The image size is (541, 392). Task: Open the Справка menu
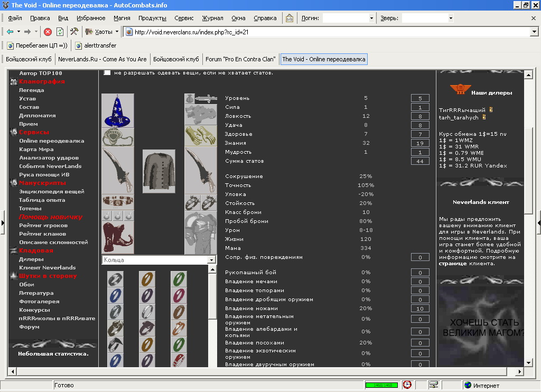[x=265, y=18]
